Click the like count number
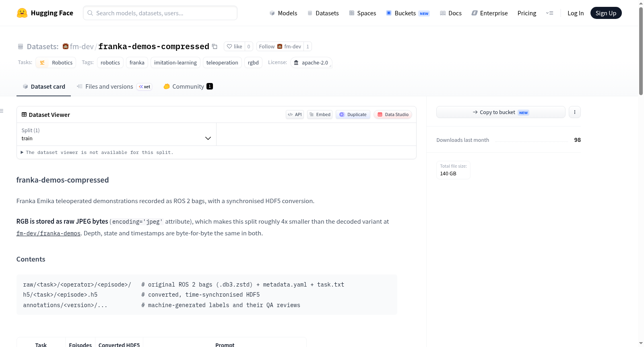This screenshot has height=347, width=644. point(249,46)
